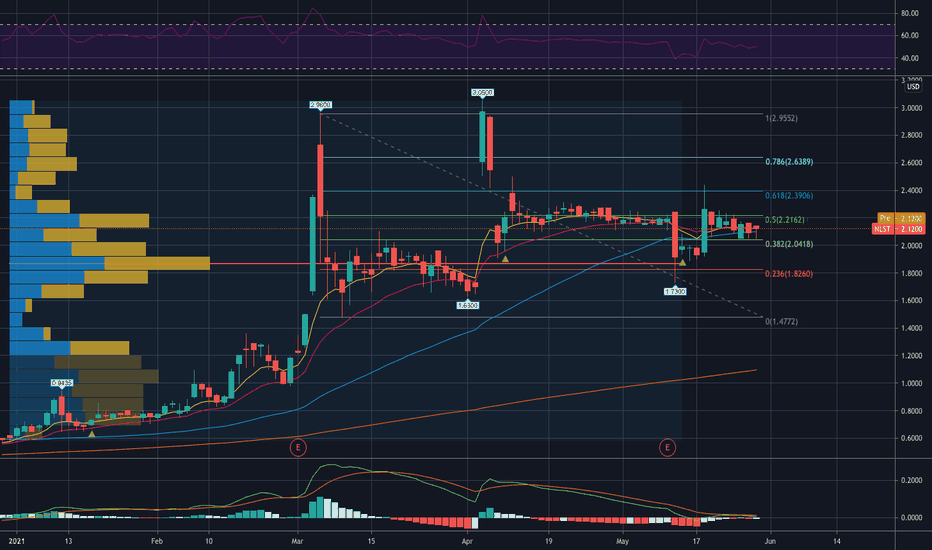
Task: Click Fibonacci level 0.236(1.8260) label
Action: point(789,274)
